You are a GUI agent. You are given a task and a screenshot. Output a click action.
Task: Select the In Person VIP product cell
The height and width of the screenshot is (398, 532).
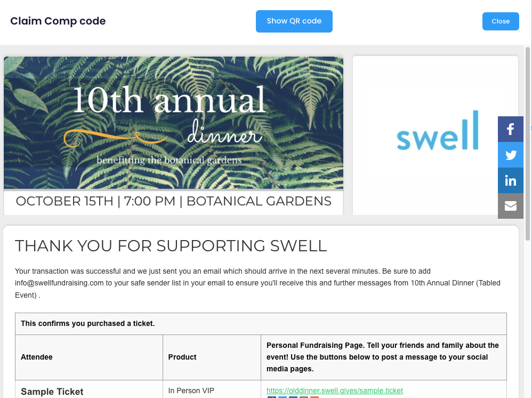click(212, 389)
